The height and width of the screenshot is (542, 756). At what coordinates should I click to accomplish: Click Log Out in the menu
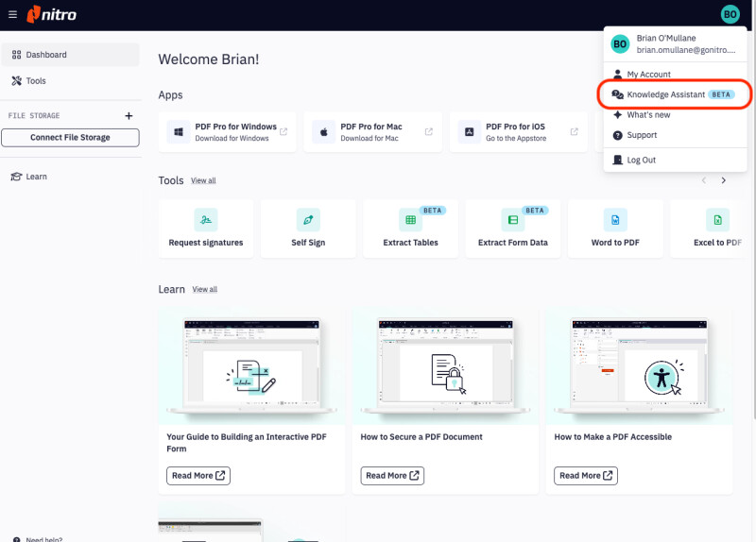(x=641, y=160)
